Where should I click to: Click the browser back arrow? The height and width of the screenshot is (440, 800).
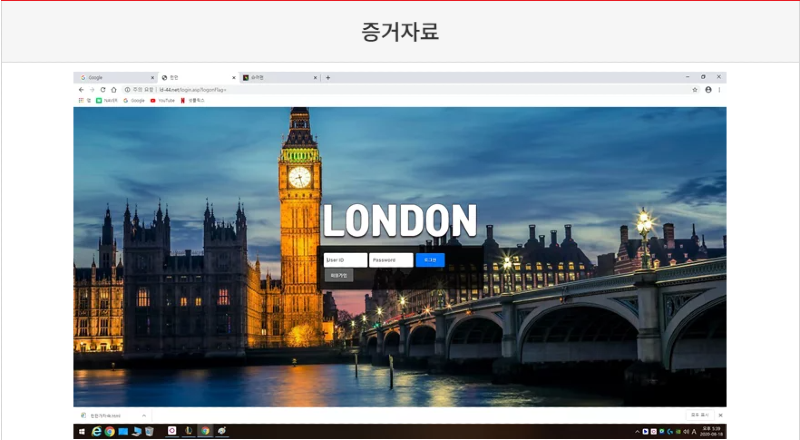(x=81, y=89)
